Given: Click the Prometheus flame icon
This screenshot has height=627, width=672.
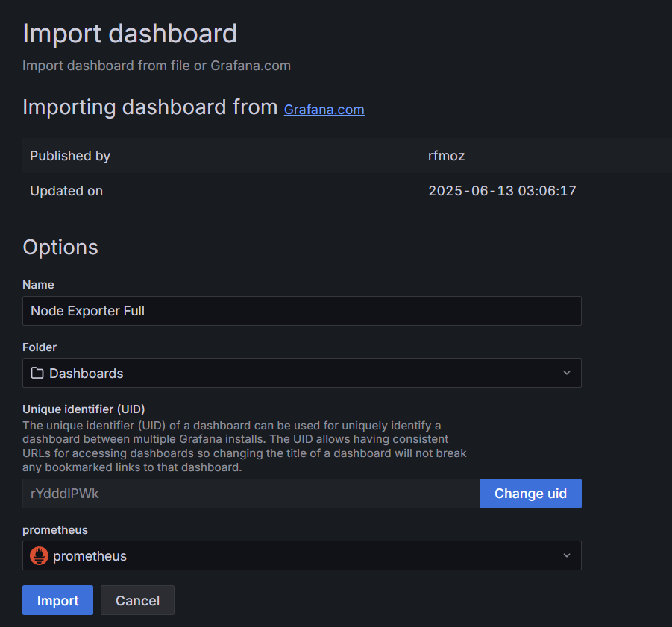Looking at the screenshot, I should coord(39,556).
